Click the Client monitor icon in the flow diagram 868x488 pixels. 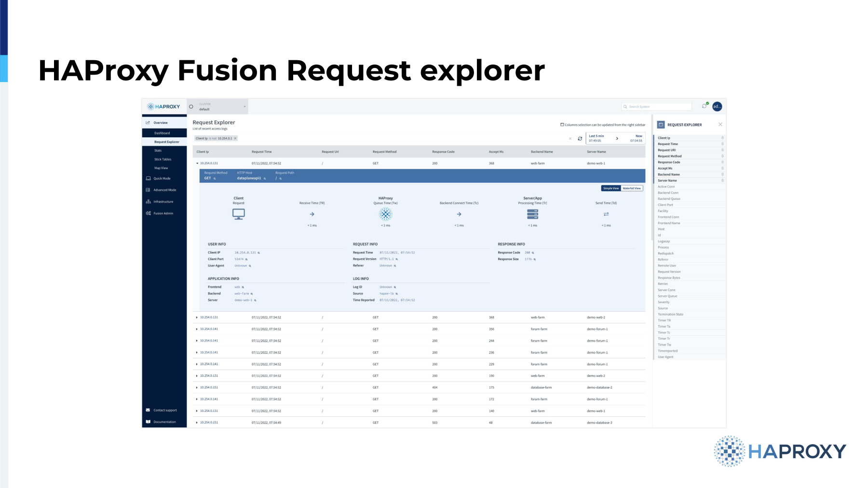click(239, 214)
